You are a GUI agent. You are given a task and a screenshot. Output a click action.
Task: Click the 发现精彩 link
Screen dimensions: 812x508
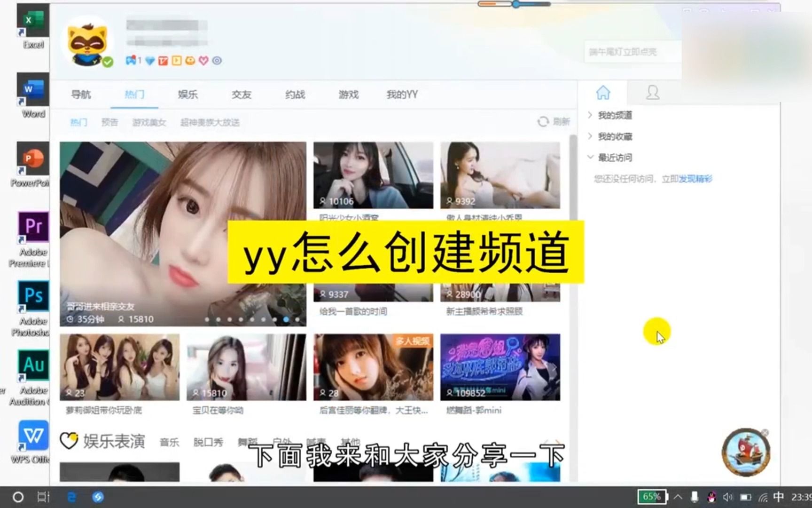[695, 179]
